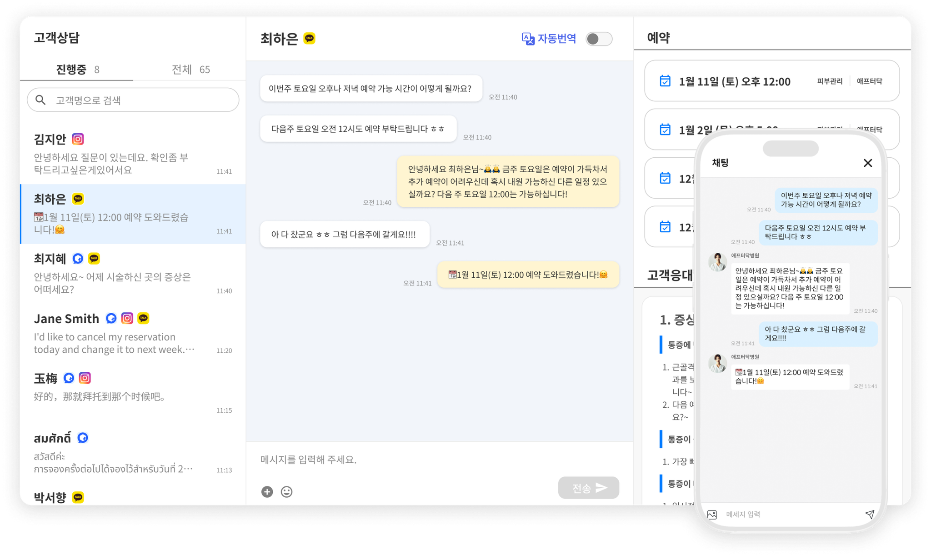The image size is (931, 560).
Task: Click the 전송 send button
Action: click(x=588, y=488)
